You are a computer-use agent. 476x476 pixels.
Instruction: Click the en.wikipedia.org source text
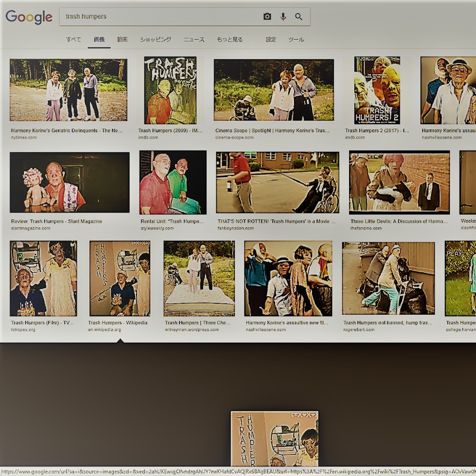(104, 329)
